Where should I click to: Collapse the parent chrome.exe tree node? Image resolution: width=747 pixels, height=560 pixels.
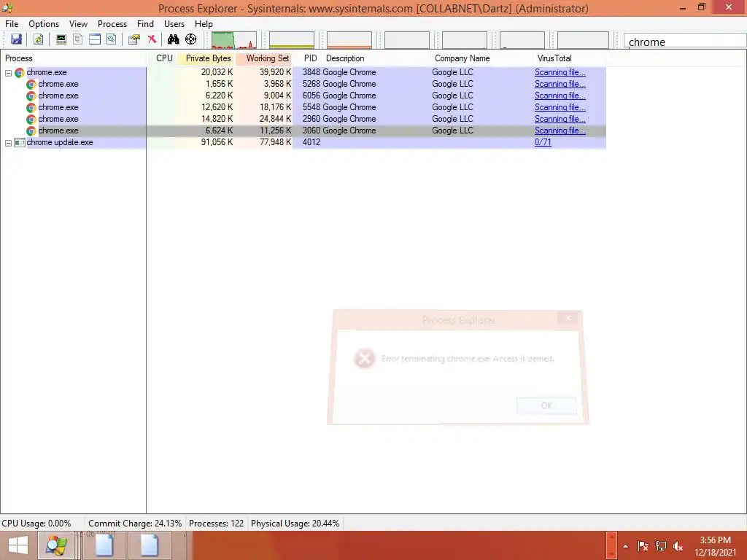(8, 73)
